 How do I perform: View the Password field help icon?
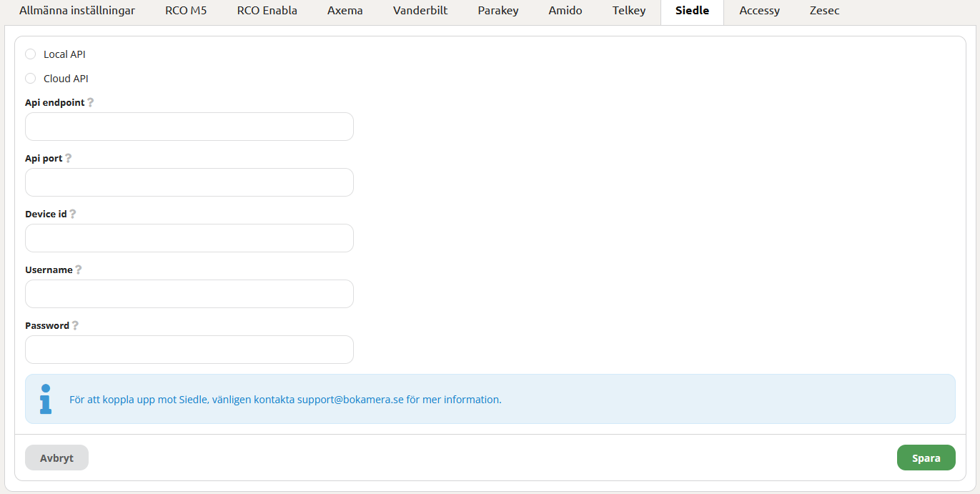75,326
